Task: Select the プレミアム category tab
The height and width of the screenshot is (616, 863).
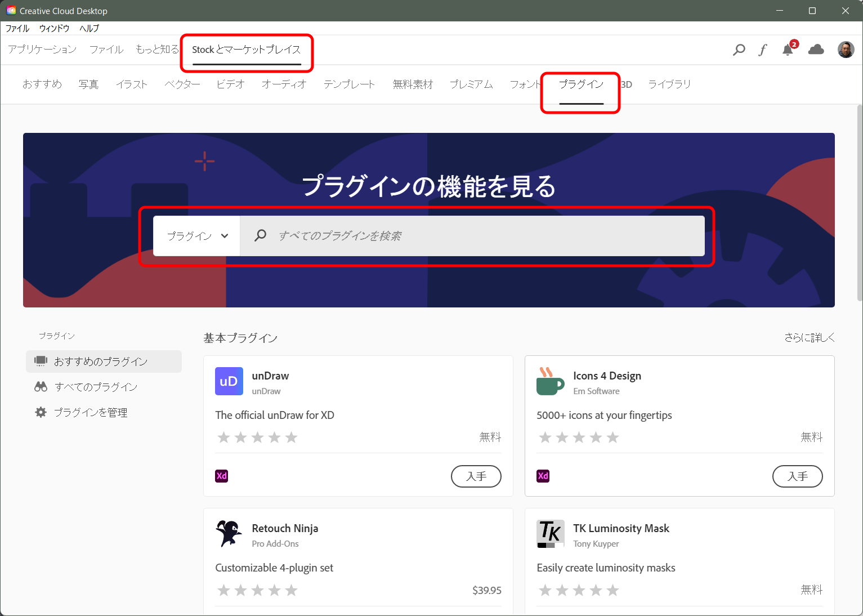Action: click(x=471, y=84)
